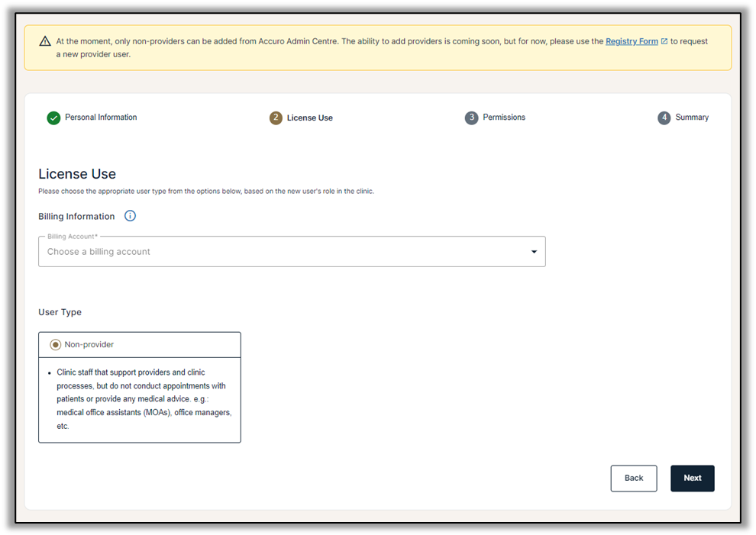This screenshot has height=535, width=756.
Task: Click the step 4 circle beside Summary
Action: (664, 118)
